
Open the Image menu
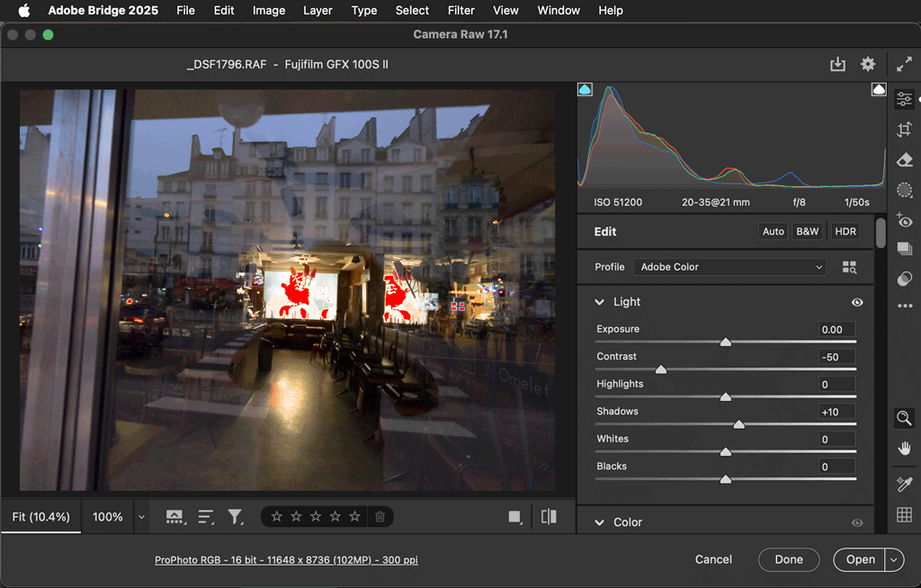click(x=269, y=11)
